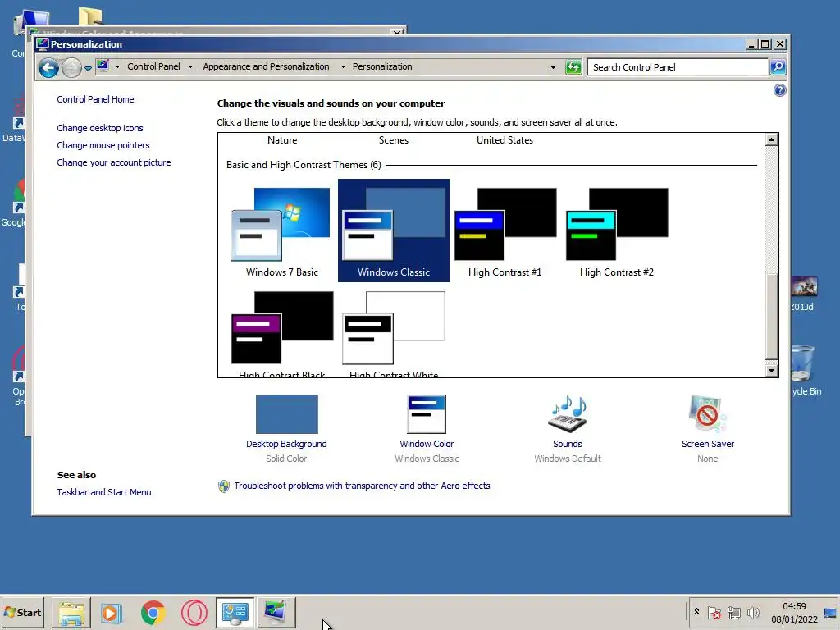840x630 pixels.
Task: Apply the High Contrast Black theme
Action: (282, 333)
